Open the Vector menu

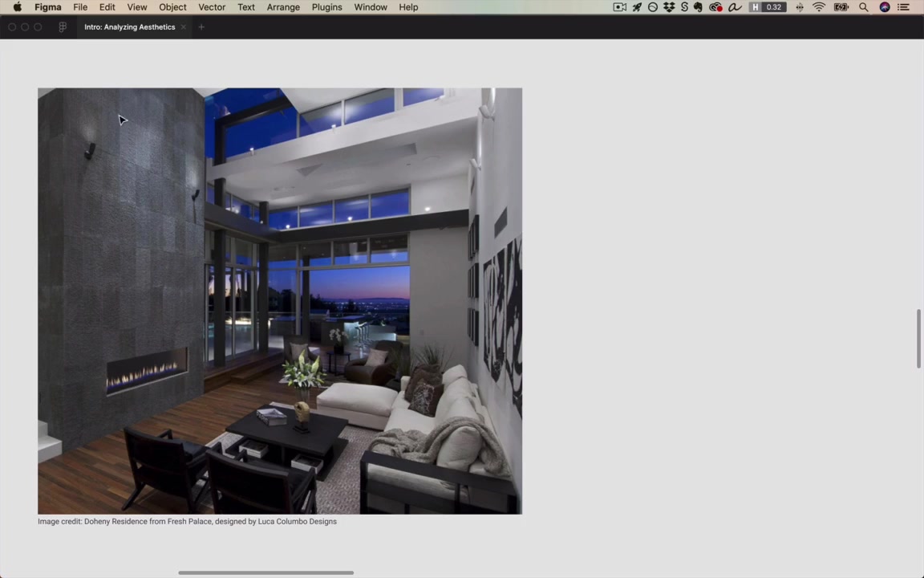212,7
